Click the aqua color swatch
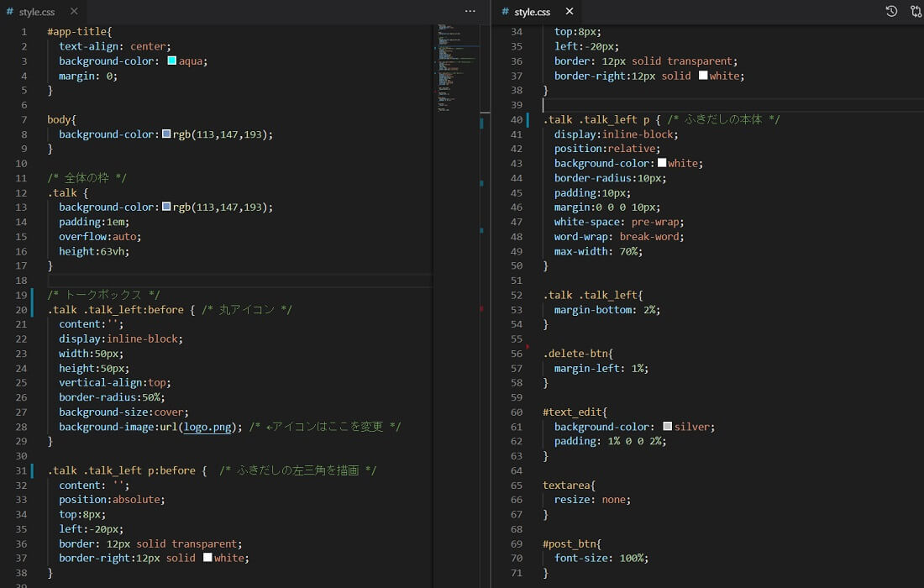The width and height of the screenshot is (924, 588). click(171, 61)
